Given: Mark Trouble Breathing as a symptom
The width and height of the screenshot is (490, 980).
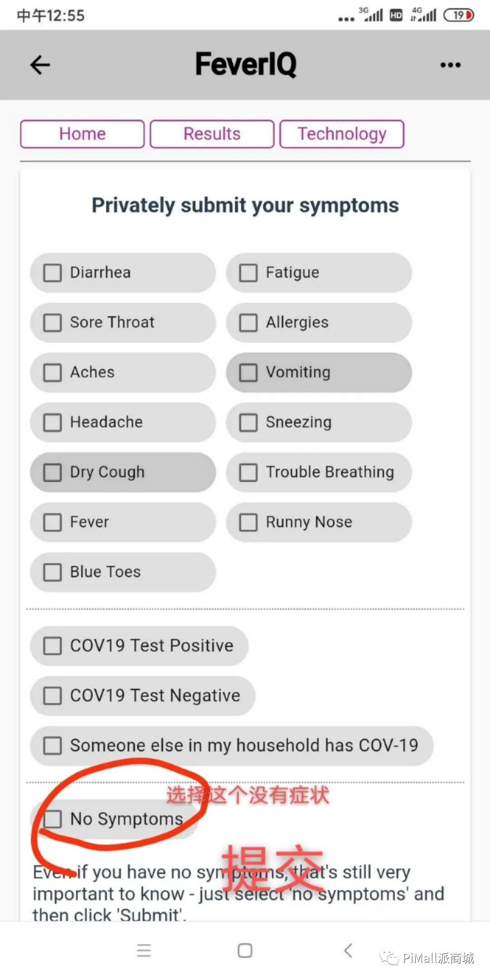Looking at the screenshot, I should 248,472.
